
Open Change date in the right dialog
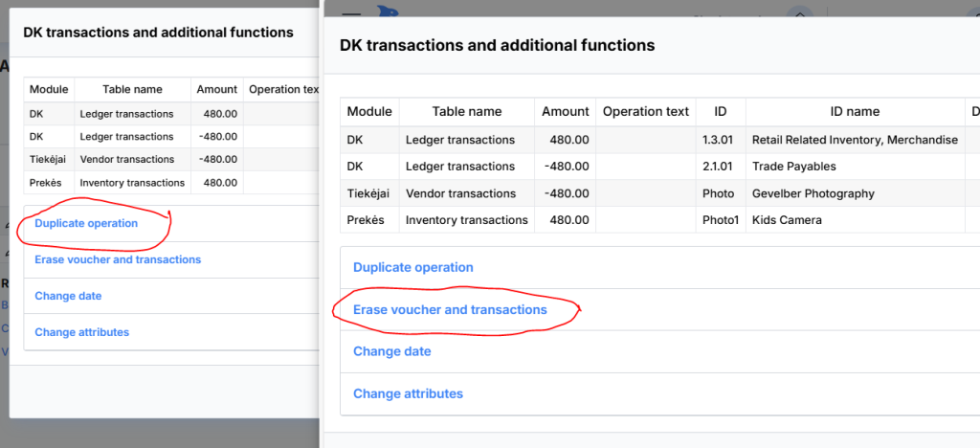tap(392, 351)
